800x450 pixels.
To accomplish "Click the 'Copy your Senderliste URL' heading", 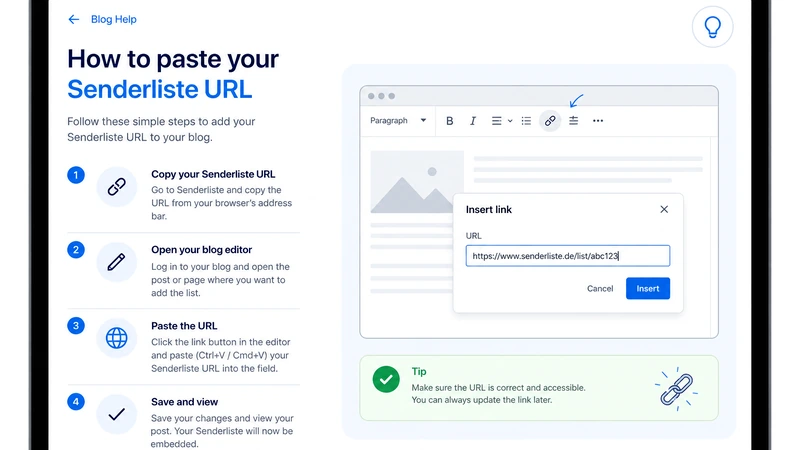I will [213, 174].
